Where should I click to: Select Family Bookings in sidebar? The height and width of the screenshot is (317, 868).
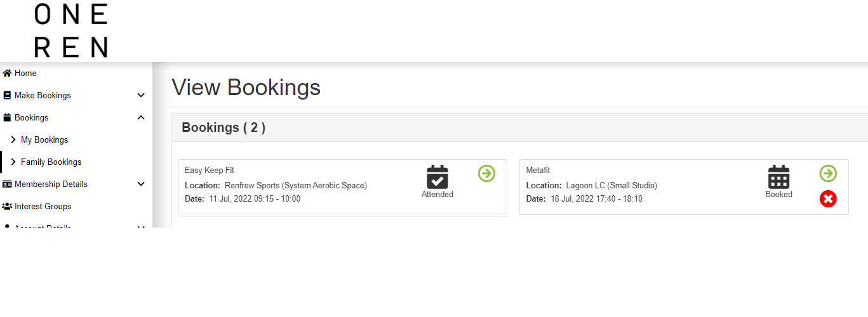tap(51, 162)
